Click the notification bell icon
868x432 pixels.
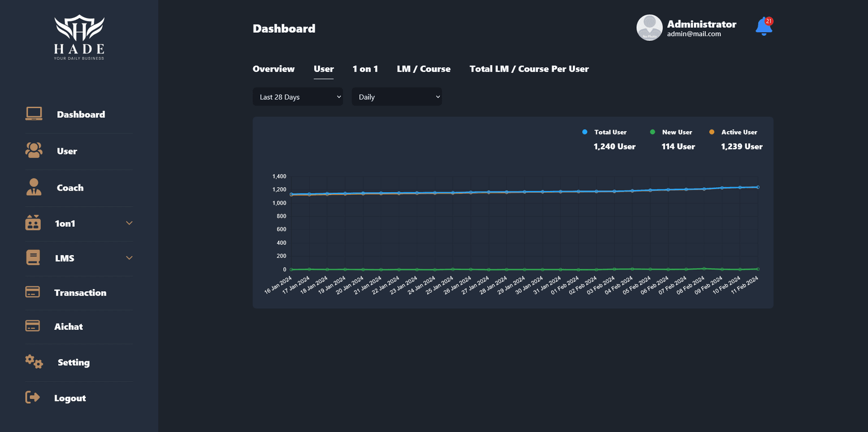point(763,27)
